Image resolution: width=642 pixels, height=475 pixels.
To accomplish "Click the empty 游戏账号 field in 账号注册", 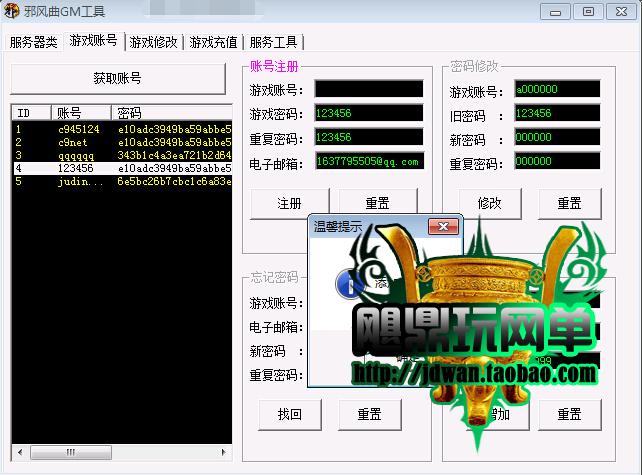I will (368, 89).
